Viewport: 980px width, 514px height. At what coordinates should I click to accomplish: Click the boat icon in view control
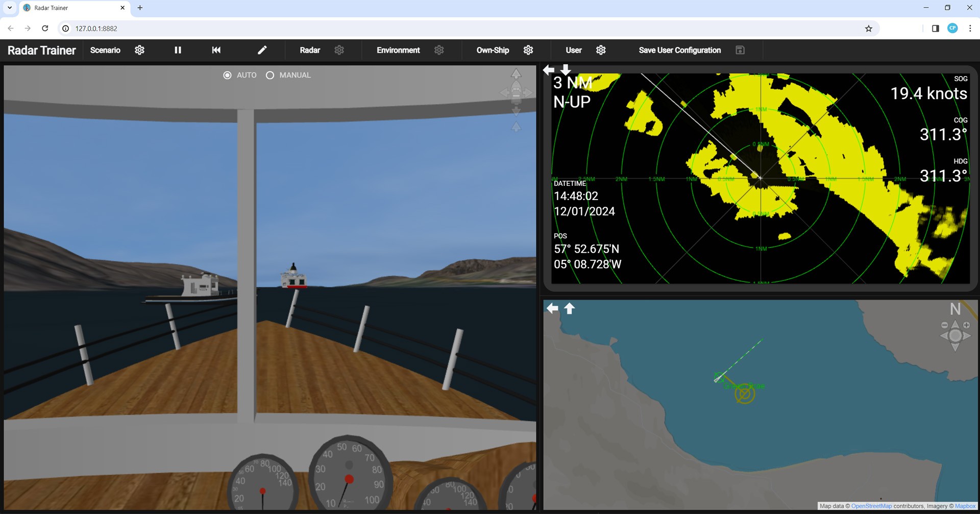click(516, 92)
